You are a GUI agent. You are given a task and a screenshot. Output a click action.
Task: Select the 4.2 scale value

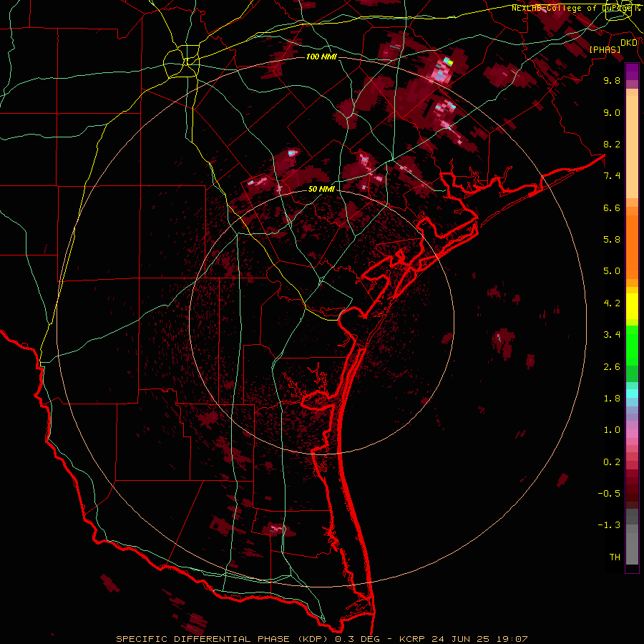tap(612, 303)
